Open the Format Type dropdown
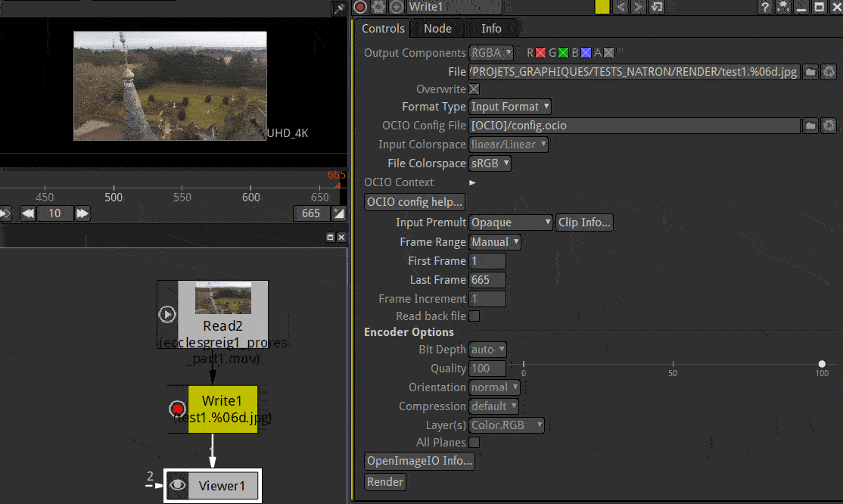This screenshot has width=843, height=504. (510, 107)
